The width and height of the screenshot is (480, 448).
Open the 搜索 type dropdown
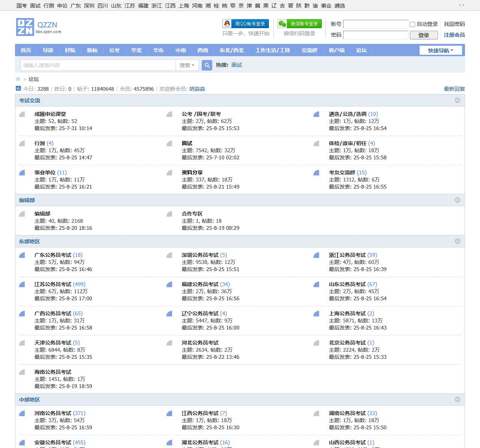pyautogui.click(x=187, y=65)
